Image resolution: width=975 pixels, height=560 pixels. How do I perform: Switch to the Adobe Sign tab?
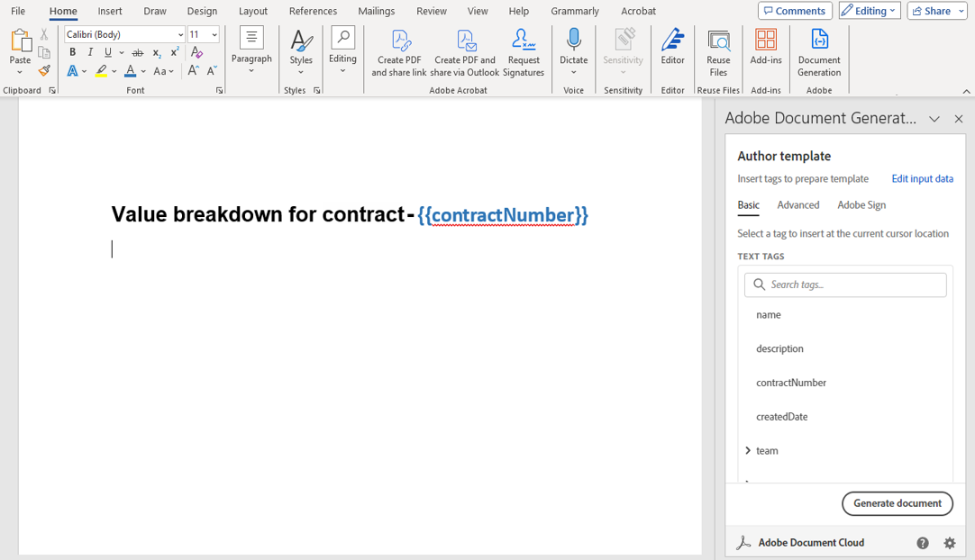(x=861, y=204)
